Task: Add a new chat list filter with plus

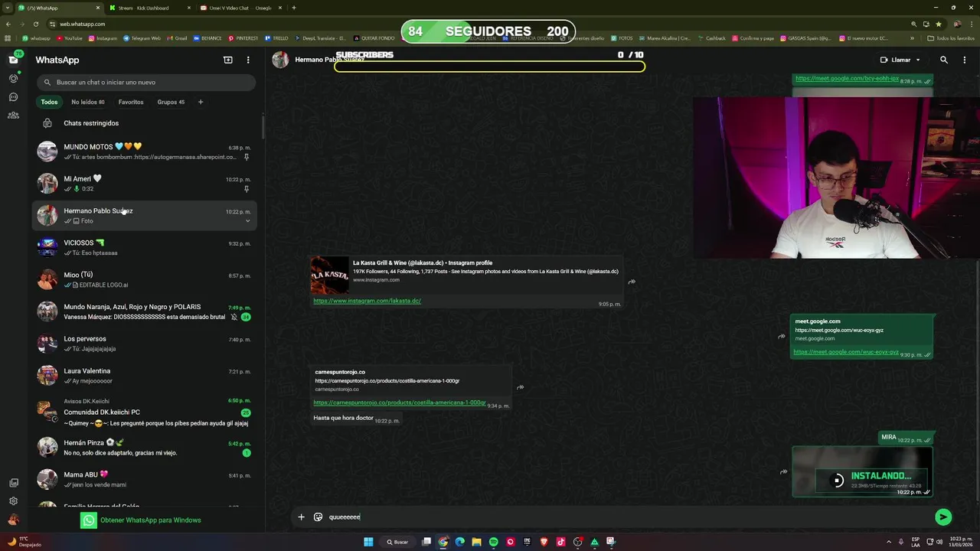Action: [201, 102]
